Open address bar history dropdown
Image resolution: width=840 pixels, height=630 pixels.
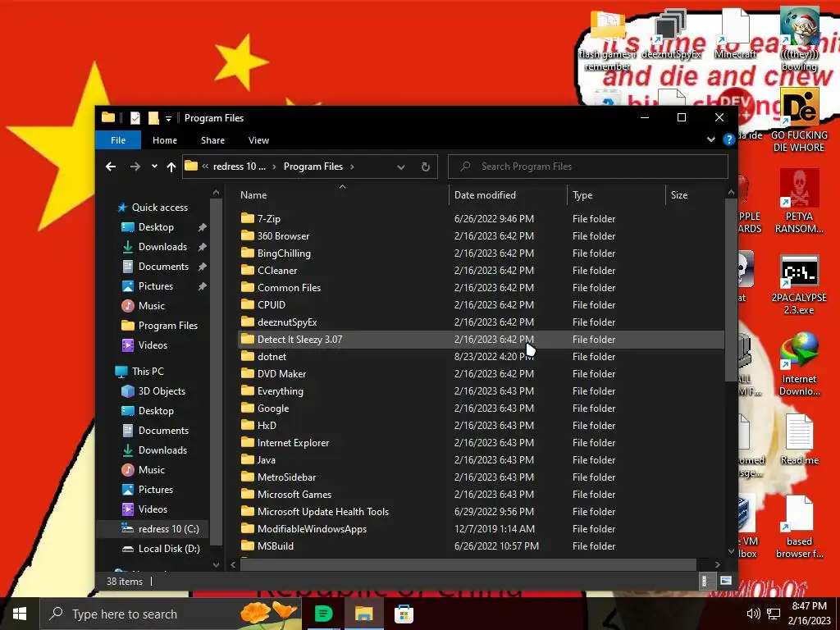point(400,167)
